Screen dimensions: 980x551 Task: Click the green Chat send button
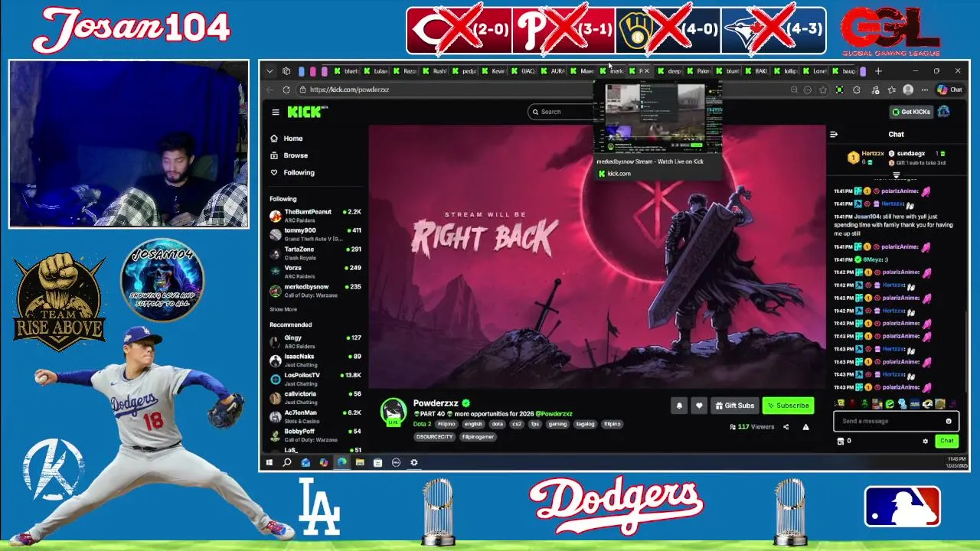[x=946, y=441]
